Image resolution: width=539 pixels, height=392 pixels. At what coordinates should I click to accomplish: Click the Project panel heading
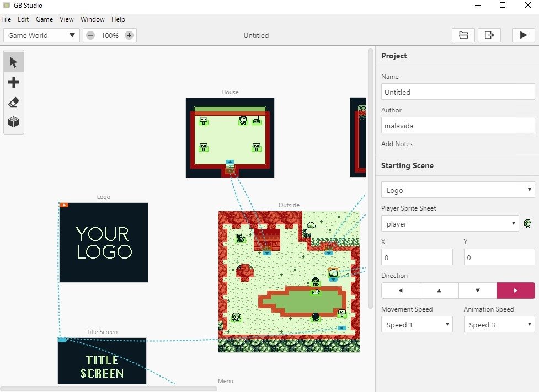pos(394,56)
